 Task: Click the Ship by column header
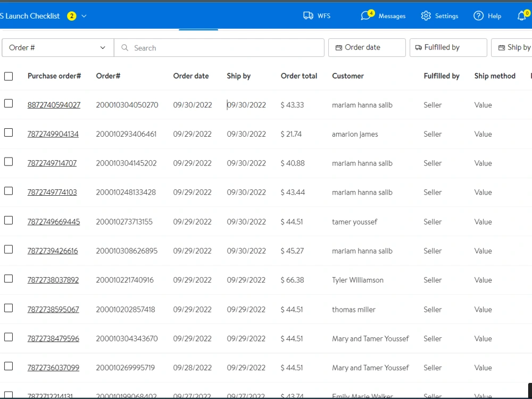click(x=239, y=76)
